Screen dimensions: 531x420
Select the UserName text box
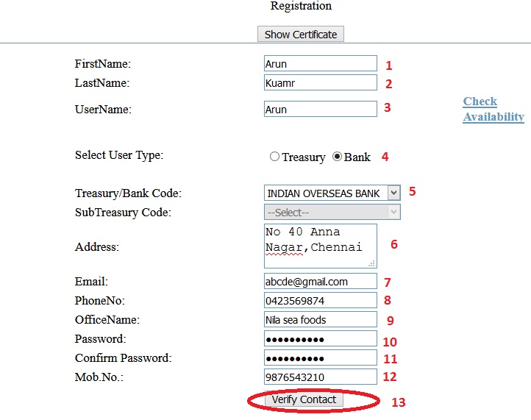click(x=320, y=109)
